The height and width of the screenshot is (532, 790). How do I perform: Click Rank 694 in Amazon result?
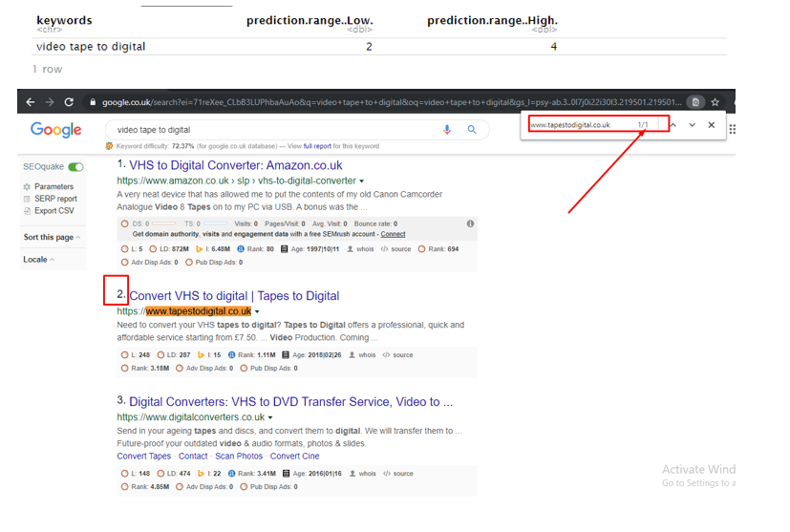pyautogui.click(x=438, y=249)
